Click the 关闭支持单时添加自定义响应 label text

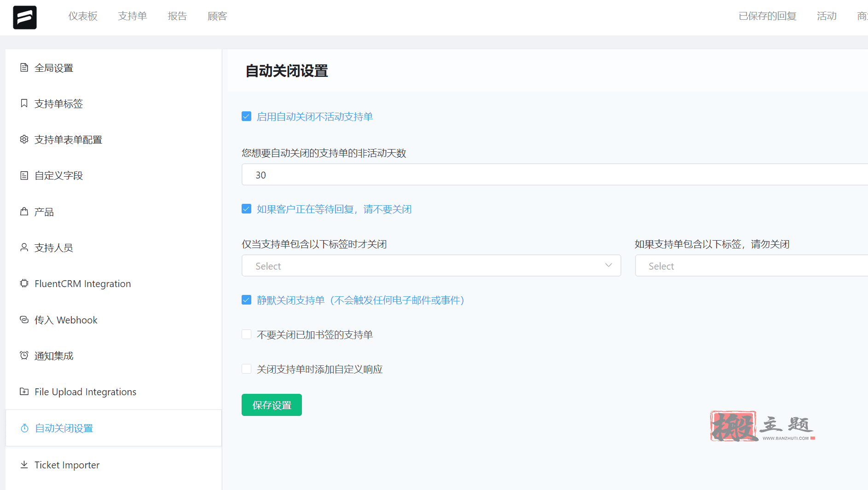pos(320,369)
